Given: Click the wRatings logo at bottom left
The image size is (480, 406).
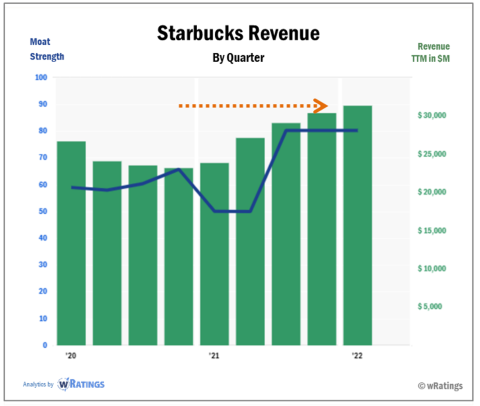Looking at the screenshot, I should (x=81, y=384).
